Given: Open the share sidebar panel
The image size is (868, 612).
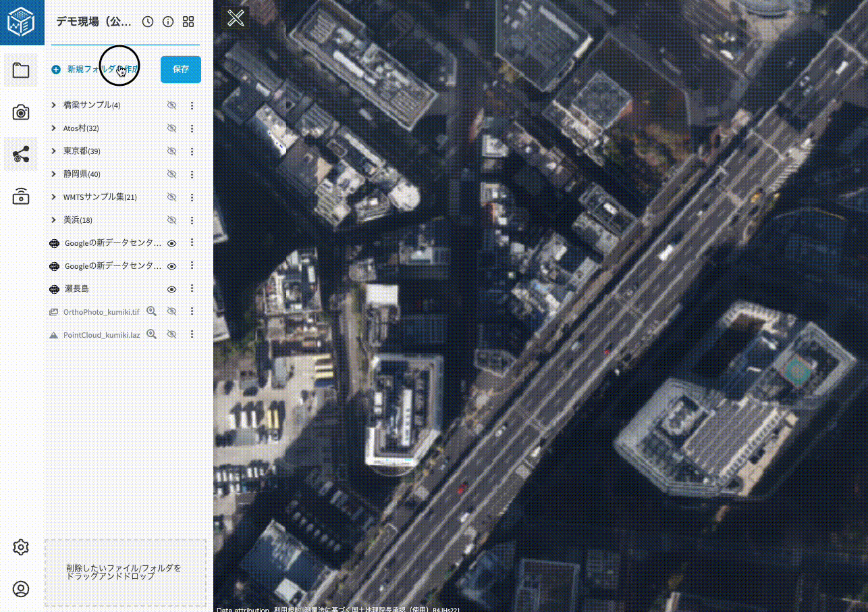Looking at the screenshot, I should coord(21,155).
